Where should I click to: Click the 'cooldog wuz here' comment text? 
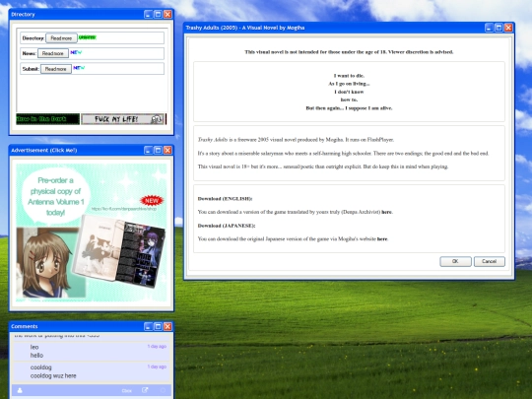pos(53,376)
